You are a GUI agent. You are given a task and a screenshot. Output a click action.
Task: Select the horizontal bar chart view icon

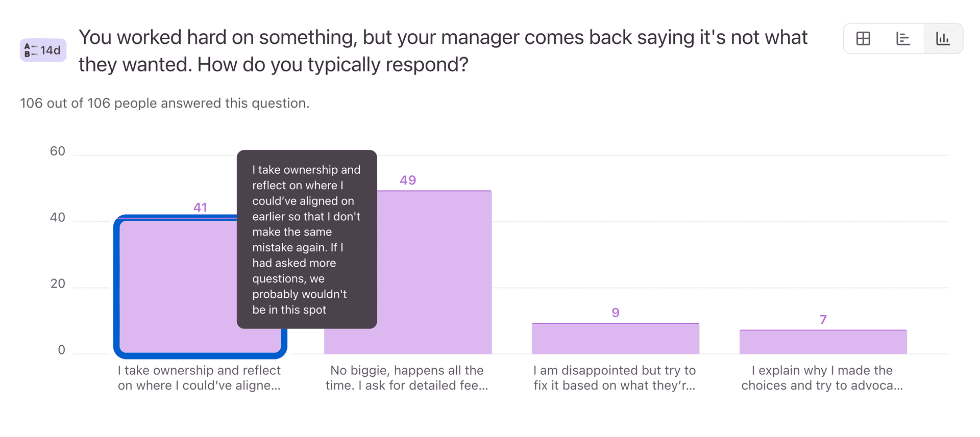click(903, 38)
